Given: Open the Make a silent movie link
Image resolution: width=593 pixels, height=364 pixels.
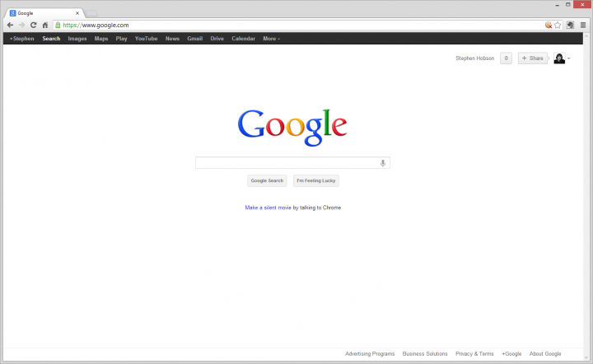Looking at the screenshot, I should [x=268, y=208].
